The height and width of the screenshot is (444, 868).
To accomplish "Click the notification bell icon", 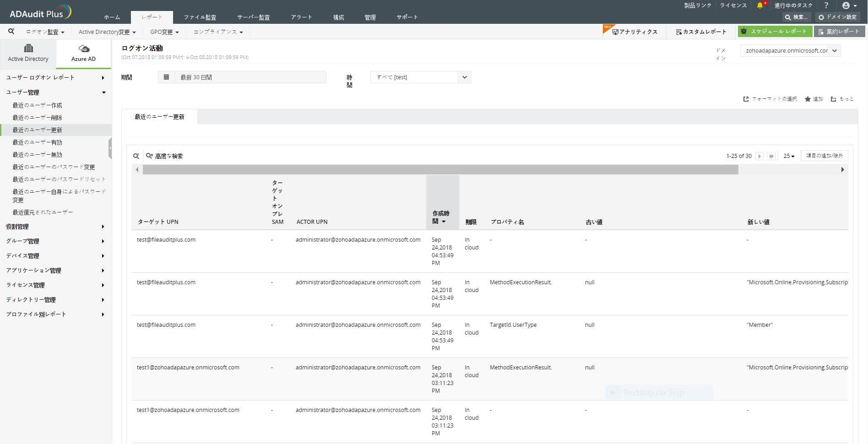I will click(x=760, y=5).
